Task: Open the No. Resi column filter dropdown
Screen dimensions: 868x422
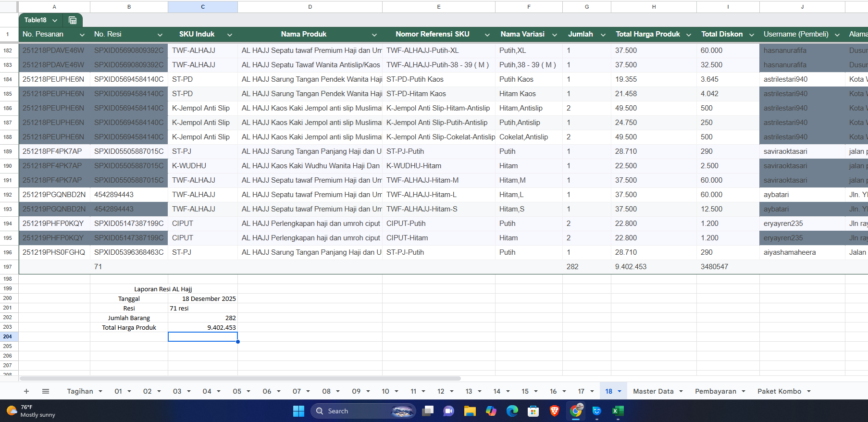Action: (160, 35)
